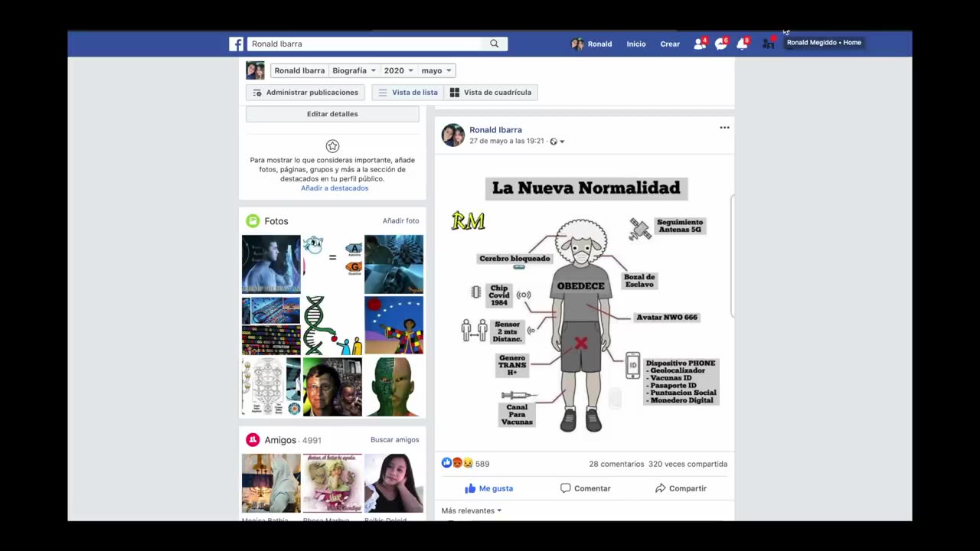Open La Nueva Normalidad post image

coord(584,303)
